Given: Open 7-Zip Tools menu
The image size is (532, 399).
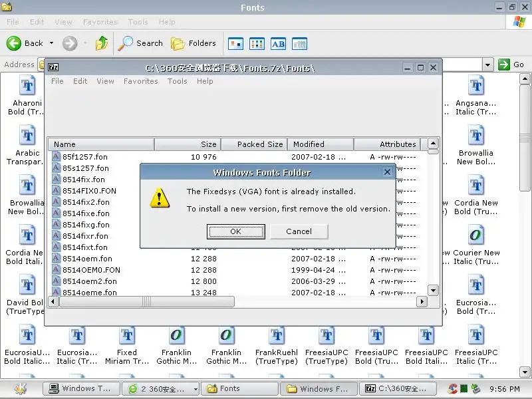Looking at the screenshot, I should 178,81.
